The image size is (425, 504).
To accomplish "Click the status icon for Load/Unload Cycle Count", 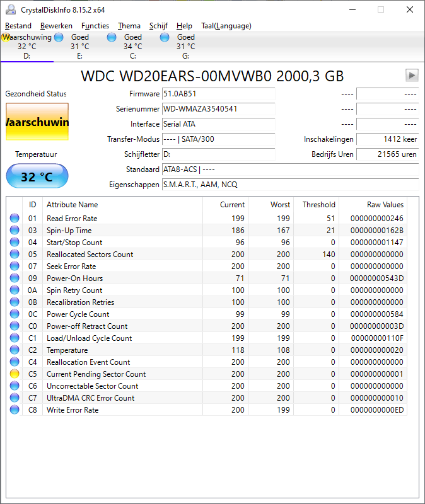I will 15,338.
